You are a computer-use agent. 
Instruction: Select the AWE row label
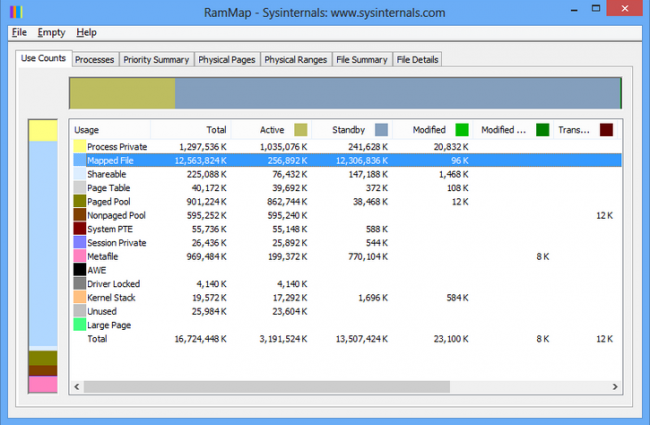(x=97, y=270)
